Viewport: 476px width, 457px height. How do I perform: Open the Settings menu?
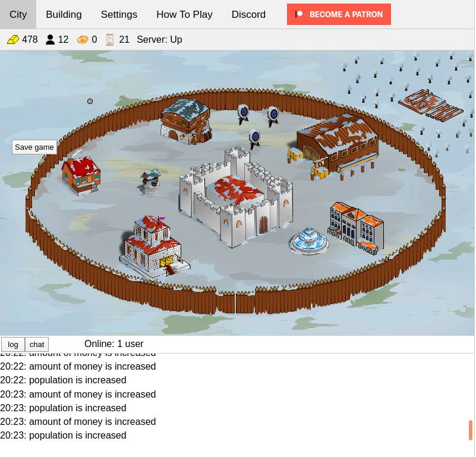(x=119, y=14)
